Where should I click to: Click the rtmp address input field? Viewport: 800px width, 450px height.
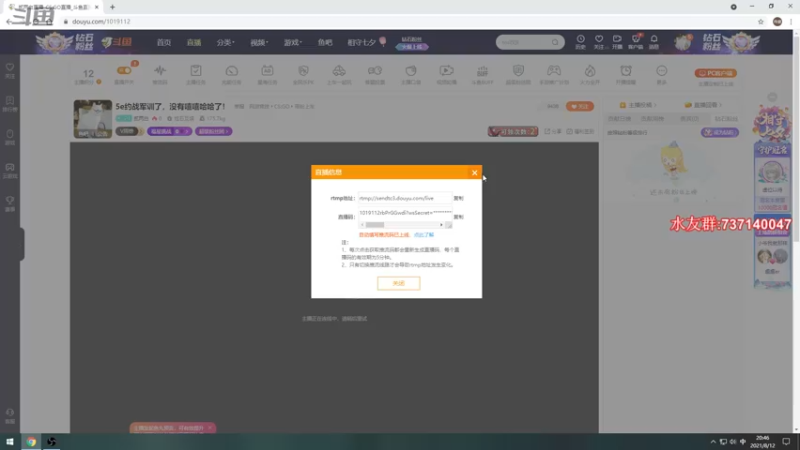[x=405, y=198]
